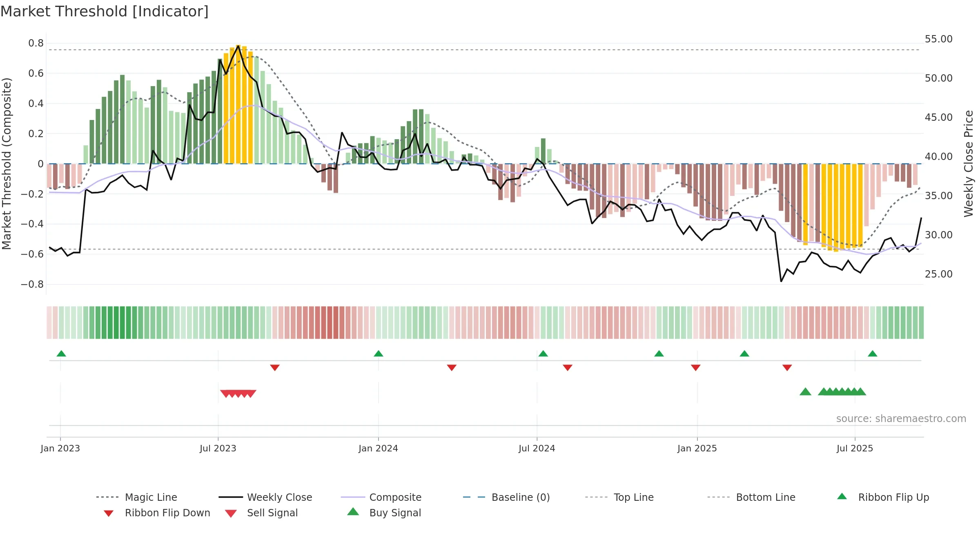The width and height of the screenshot is (980, 551).
Task: Click the Jul 2023 x-axis label
Action: tap(218, 448)
